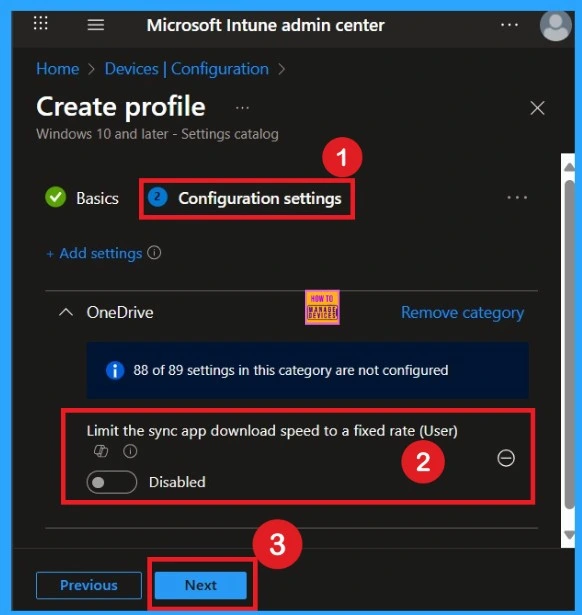Click the info icon in the blue banner
582x615 pixels.
pyautogui.click(x=115, y=370)
